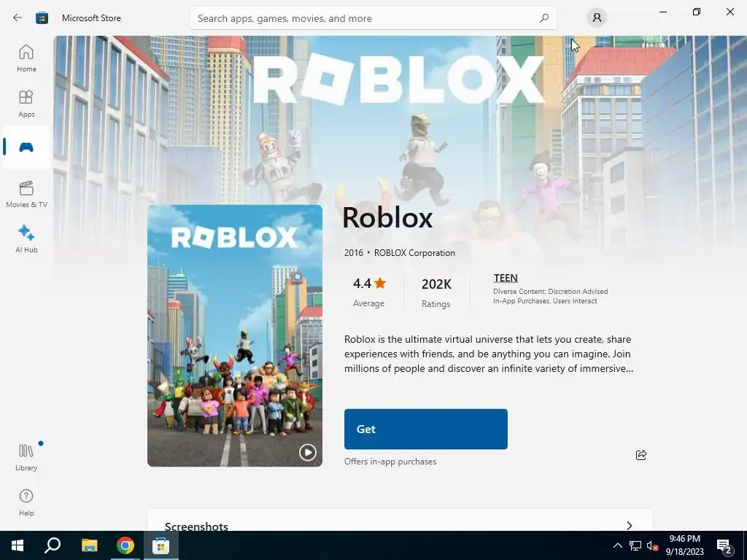Image resolution: width=747 pixels, height=560 pixels.
Task: Click the network status tray icon
Action: pos(635,545)
